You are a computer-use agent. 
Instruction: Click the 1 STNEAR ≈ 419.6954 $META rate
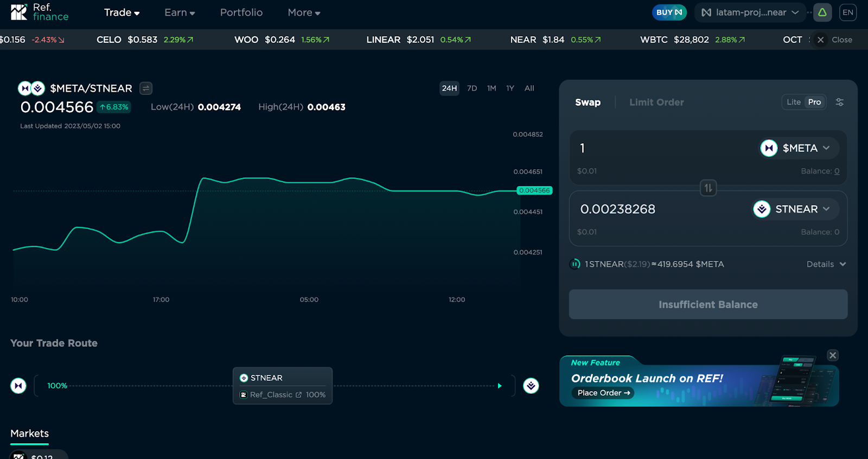tap(654, 264)
